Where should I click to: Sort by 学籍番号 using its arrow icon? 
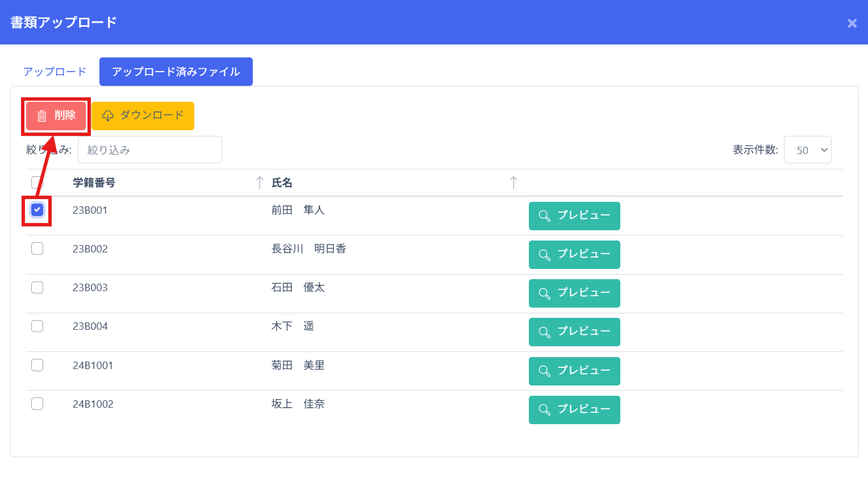pos(260,183)
